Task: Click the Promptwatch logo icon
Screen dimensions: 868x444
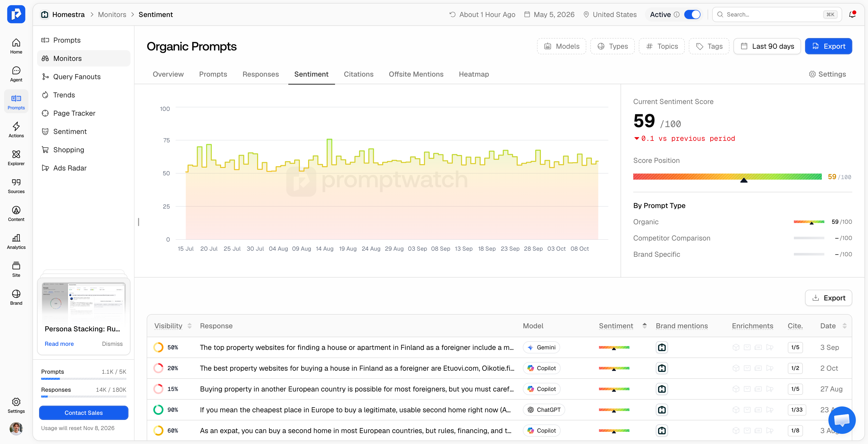Action: [x=16, y=14]
